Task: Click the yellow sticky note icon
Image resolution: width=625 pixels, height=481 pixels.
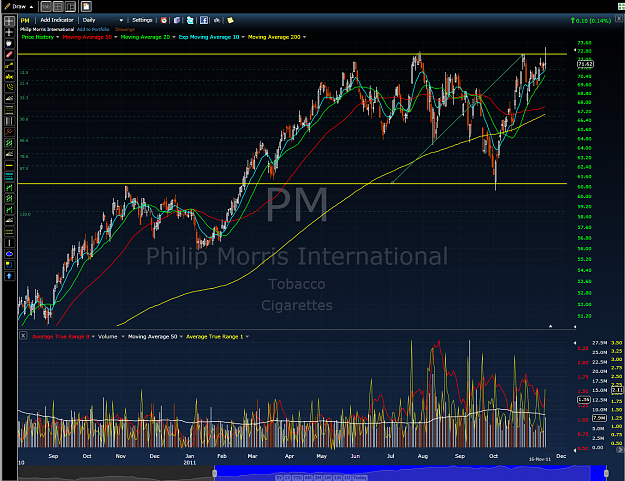Action: pyautogui.click(x=230, y=20)
